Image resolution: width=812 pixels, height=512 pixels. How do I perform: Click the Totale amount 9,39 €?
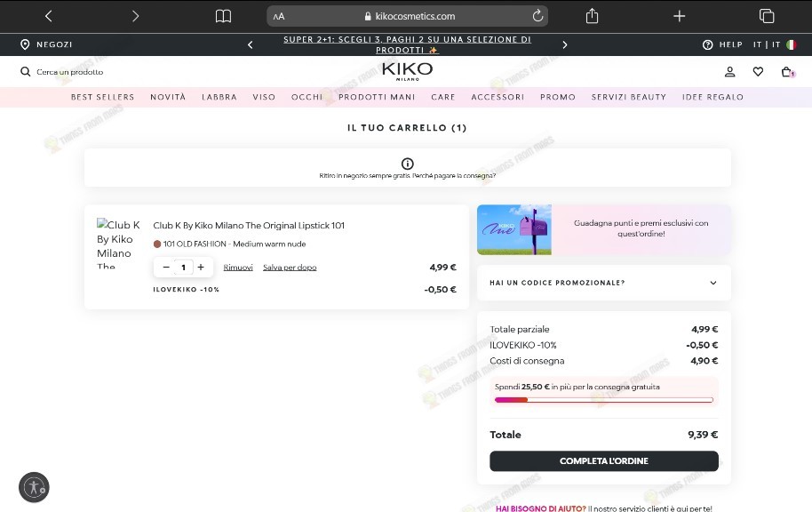click(x=703, y=435)
